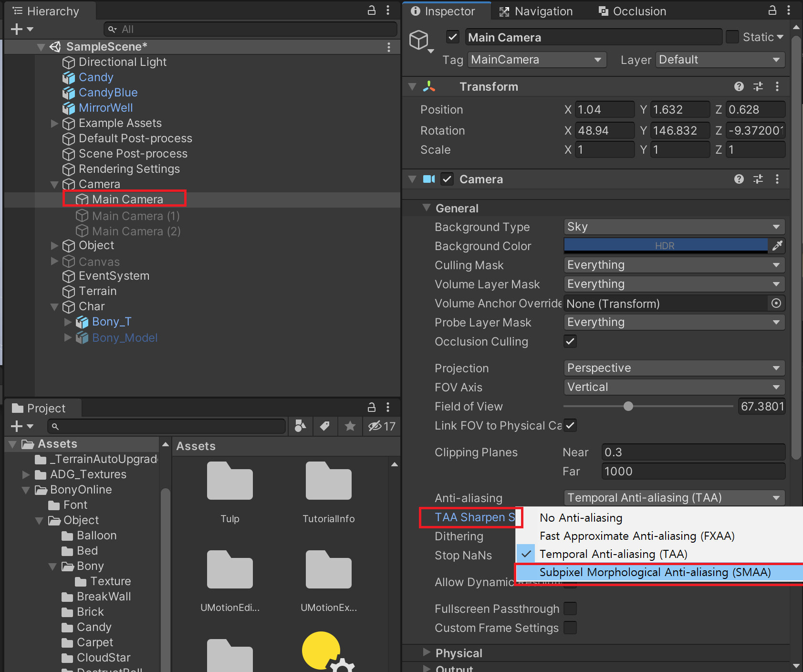The height and width of the screenshot is (672, 803).
Task: Search by label in Project panel
Action: pos(325,426)
